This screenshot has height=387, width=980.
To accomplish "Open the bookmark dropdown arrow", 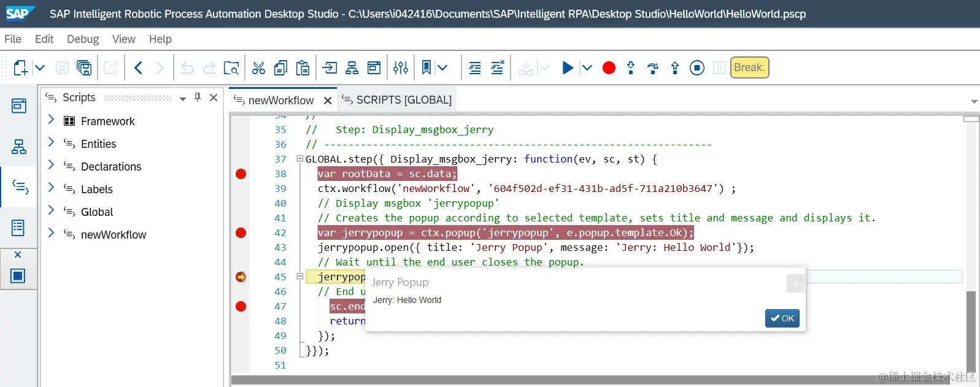I will (442, 67).
